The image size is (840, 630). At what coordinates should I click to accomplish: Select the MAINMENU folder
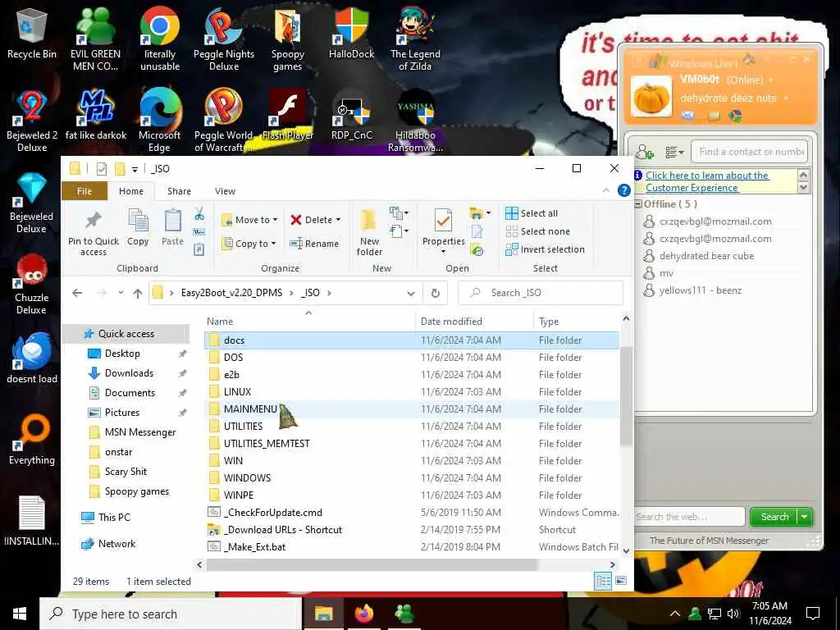tap(412, 409)
